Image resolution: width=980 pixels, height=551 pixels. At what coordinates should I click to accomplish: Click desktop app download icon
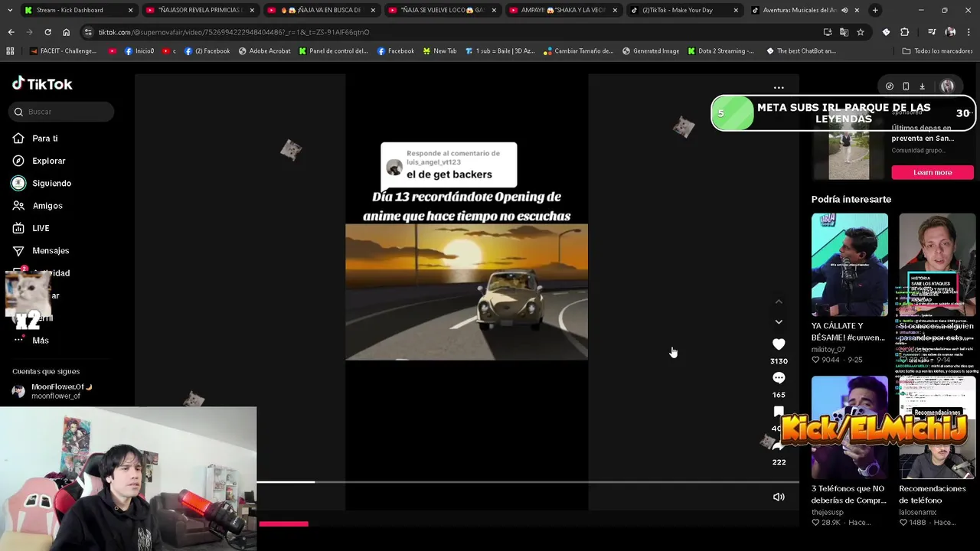click(x=923, y=86)
